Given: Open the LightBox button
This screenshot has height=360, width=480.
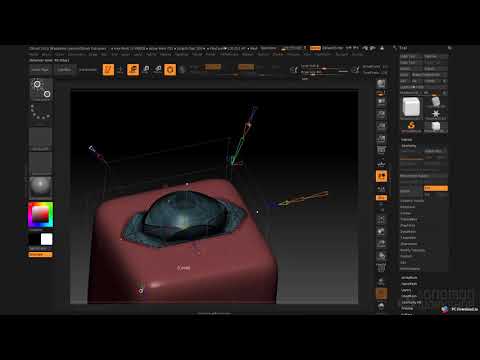Looking at the screenshot, I should 64,70.
